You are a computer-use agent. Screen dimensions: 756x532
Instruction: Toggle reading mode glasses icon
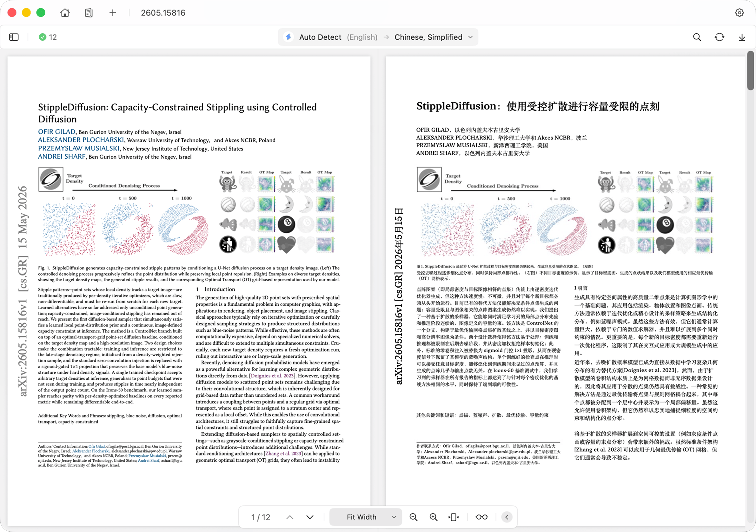click(481, 517)
